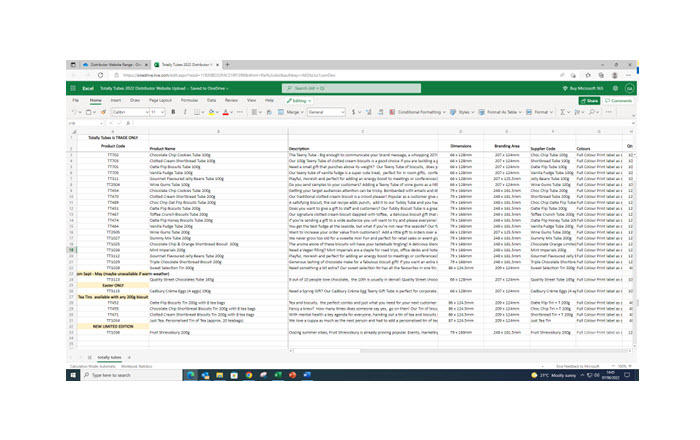The width and height of the screenshot is (700, 440).
Task: Apply the red font color
Action: tap(225, 112)
